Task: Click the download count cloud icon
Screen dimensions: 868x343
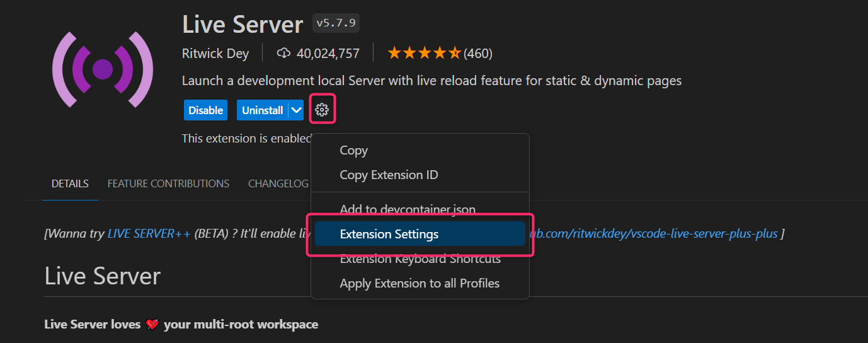Action: (283, 53)
